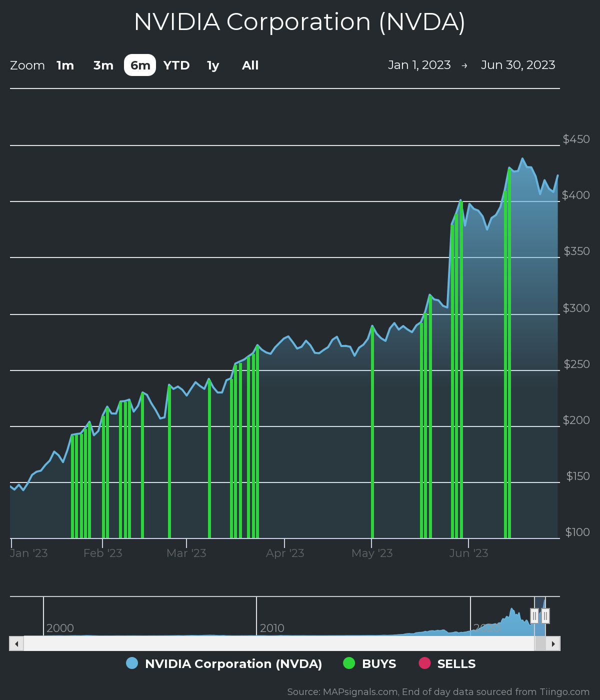
Task: Show All historical data
Action: tap(250, 65)
